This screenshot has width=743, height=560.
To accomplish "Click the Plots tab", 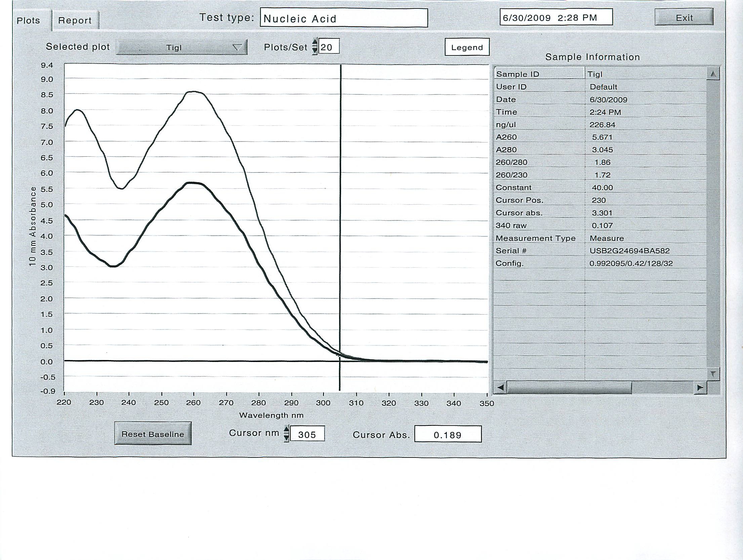I will 28,19.
